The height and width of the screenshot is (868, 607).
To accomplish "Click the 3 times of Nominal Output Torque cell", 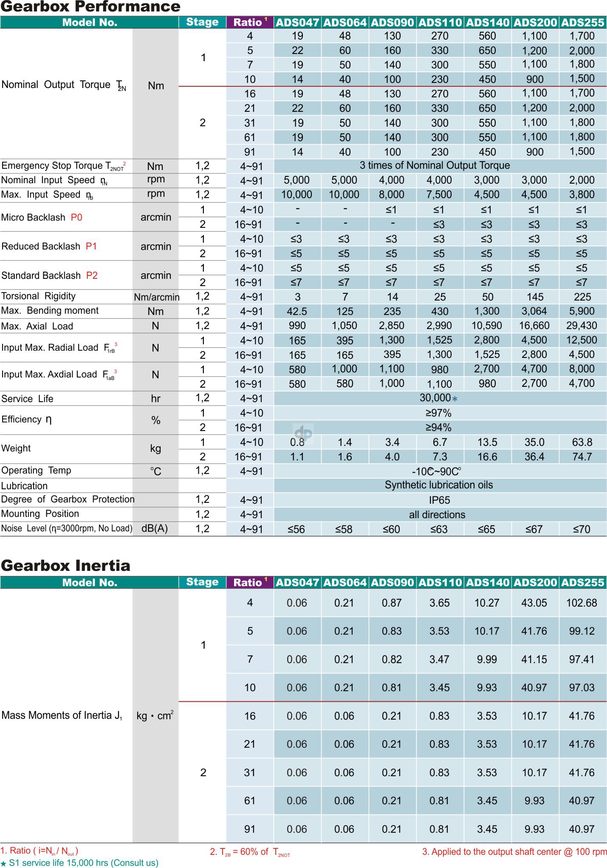I will click(435, 165).
